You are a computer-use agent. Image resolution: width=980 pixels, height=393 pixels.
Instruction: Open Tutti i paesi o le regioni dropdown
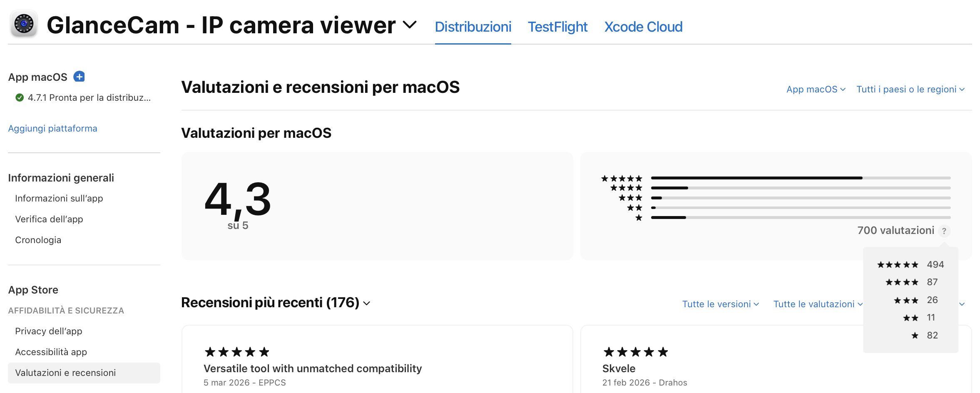[x=910, y=90]
